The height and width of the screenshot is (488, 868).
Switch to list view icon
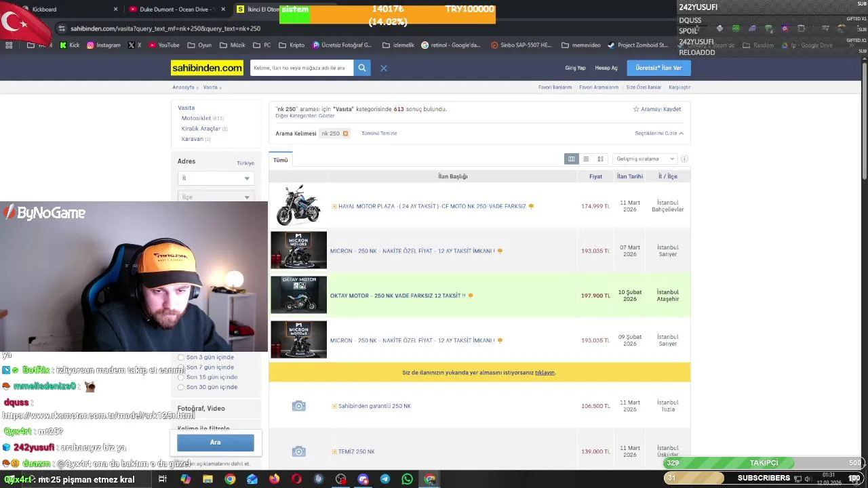click(x=586, y=159)
